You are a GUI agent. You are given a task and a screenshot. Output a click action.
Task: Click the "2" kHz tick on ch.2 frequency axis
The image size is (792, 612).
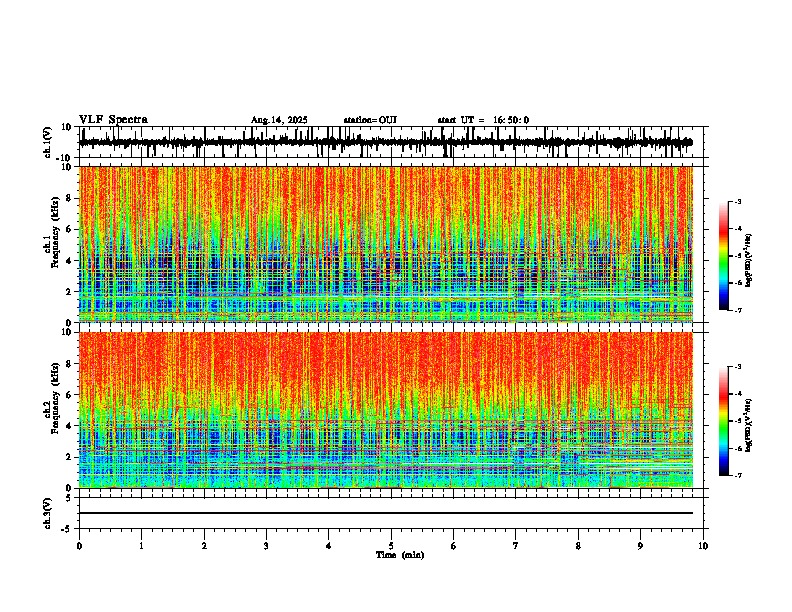point(69,457)
